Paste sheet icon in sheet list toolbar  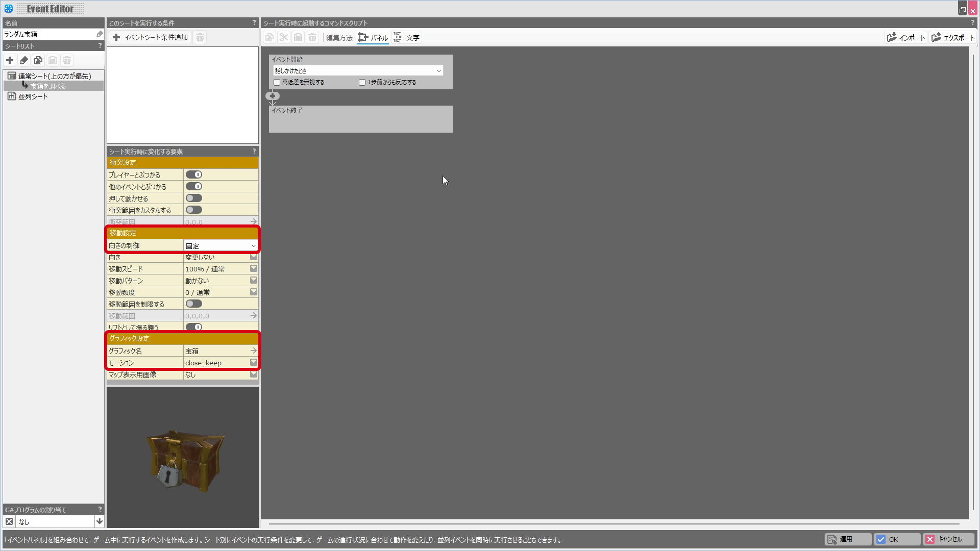[53, 60]
